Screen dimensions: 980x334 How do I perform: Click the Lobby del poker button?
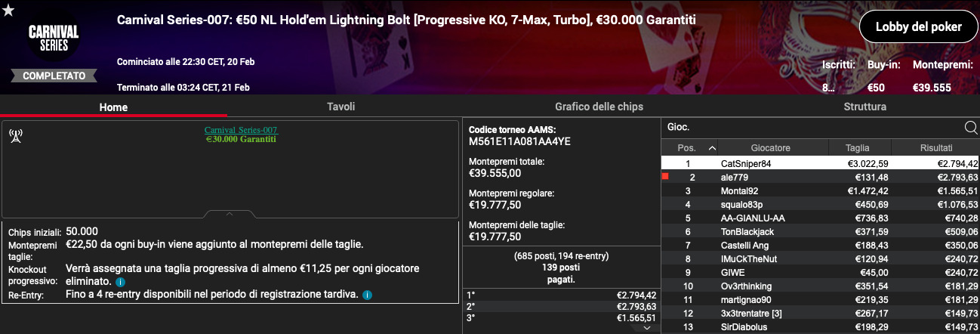point(918,26)
